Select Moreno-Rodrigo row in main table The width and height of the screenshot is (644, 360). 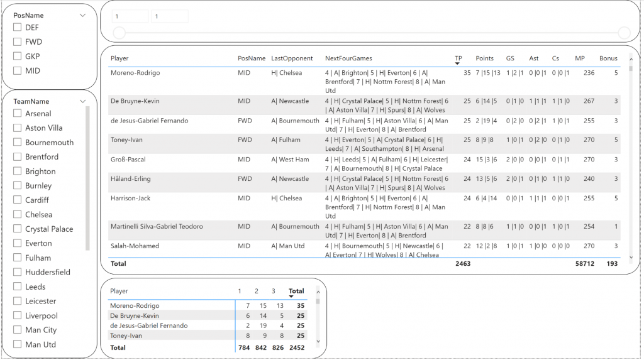point(364,81)
